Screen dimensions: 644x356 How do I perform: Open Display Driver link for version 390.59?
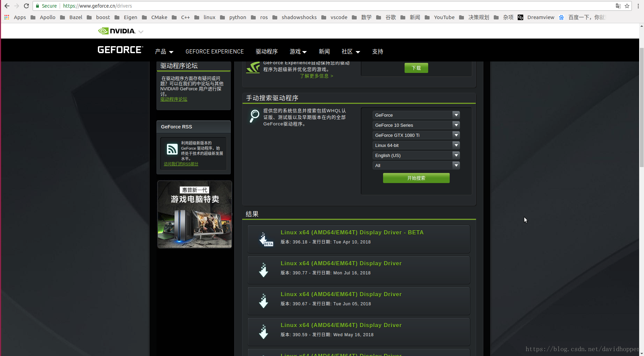tap(341, 325)
